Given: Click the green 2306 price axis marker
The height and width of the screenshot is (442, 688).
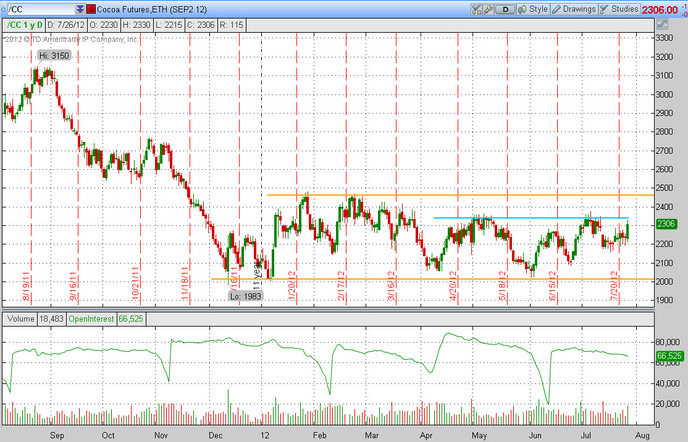Looking at the screenshot, I should [666, 224].
